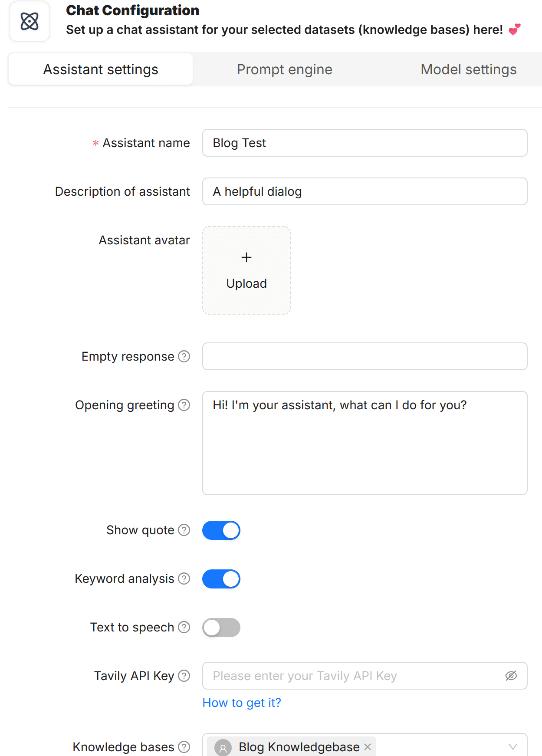Viewport: 542px width, 756px height.
Task: Click the How to get it link
Action: coord(241,703)
